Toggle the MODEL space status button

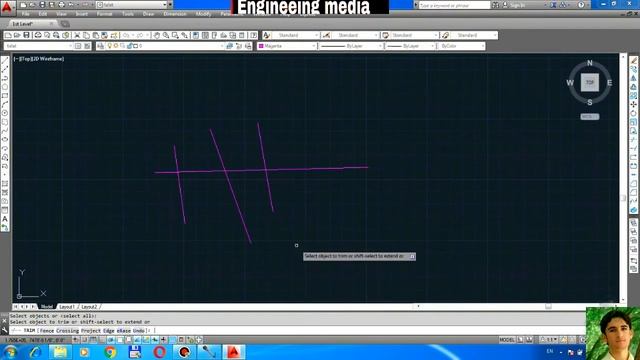click(x=507, y=340)
